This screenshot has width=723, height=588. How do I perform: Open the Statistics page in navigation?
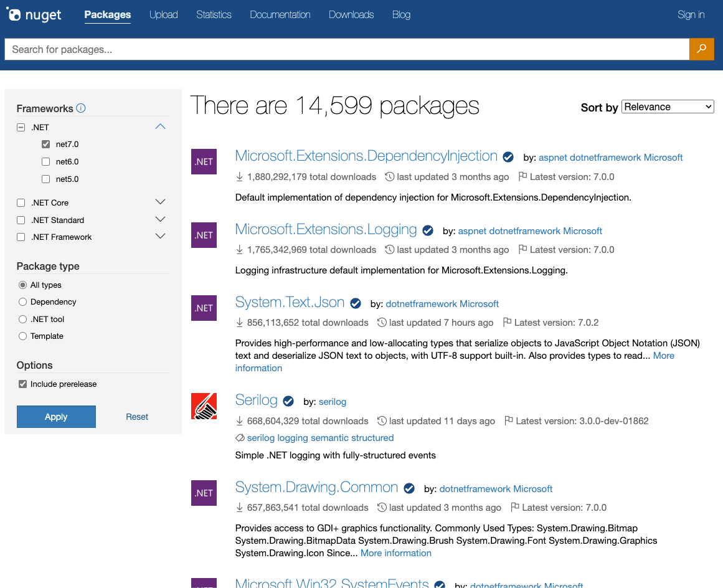(x=214, y=15)
